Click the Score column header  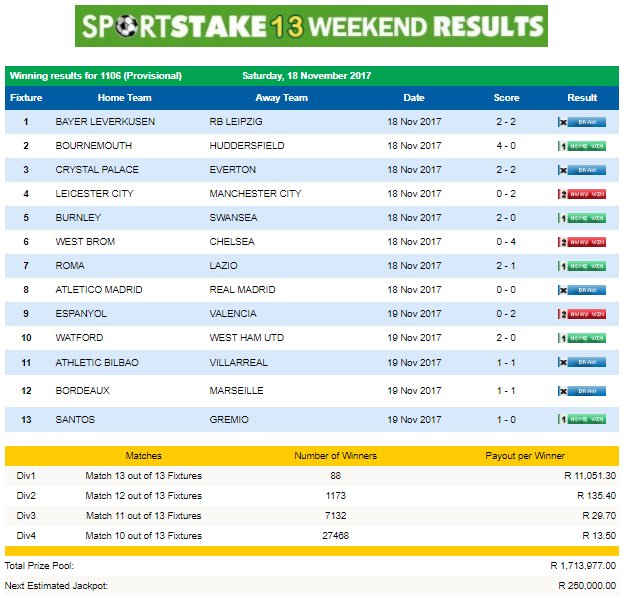coord(507,98)
